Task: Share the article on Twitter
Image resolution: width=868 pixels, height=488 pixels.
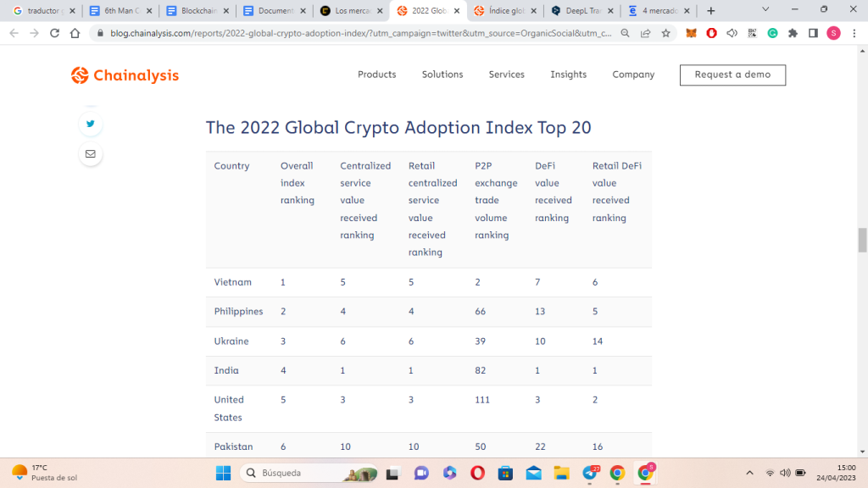Action: click(x=90, y=124)
